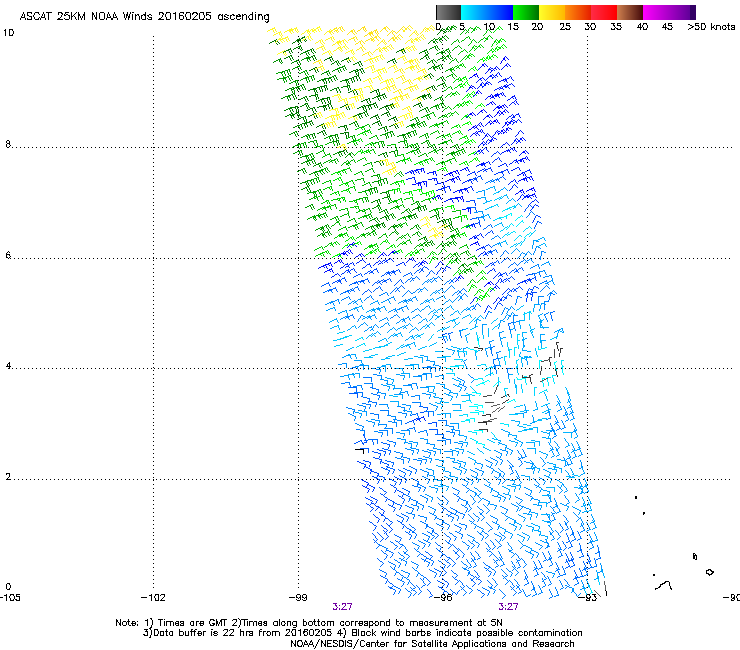Click the 'Times are GMT' note line

309,623
